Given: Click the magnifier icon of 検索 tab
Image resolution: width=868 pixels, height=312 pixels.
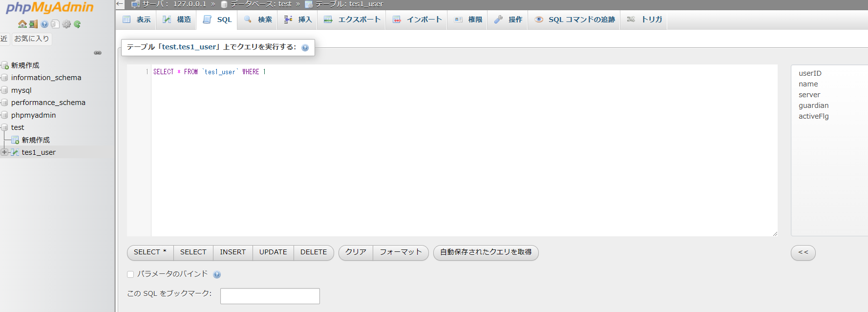Looking at the screenshot, I should pyautogui.click(x=248, y=20).
